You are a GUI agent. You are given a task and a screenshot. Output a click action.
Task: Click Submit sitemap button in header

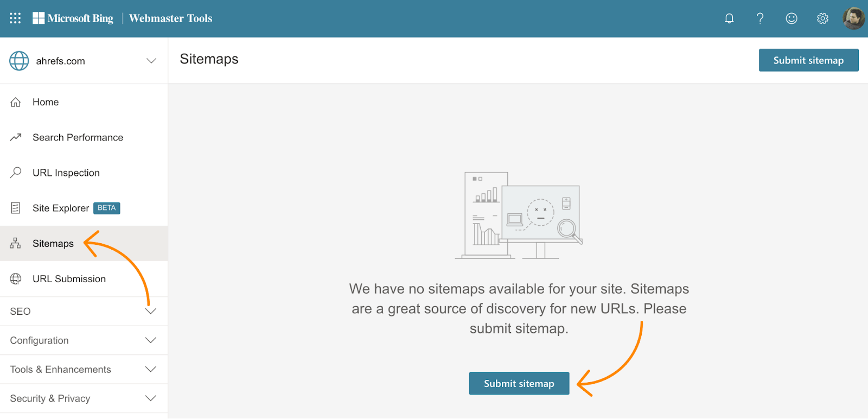808,60
